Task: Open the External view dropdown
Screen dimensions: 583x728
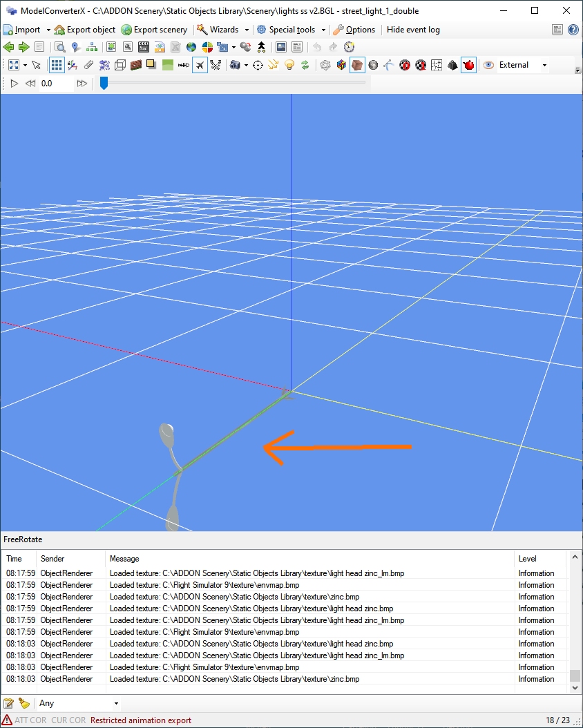Action: [x=544, y=65]
